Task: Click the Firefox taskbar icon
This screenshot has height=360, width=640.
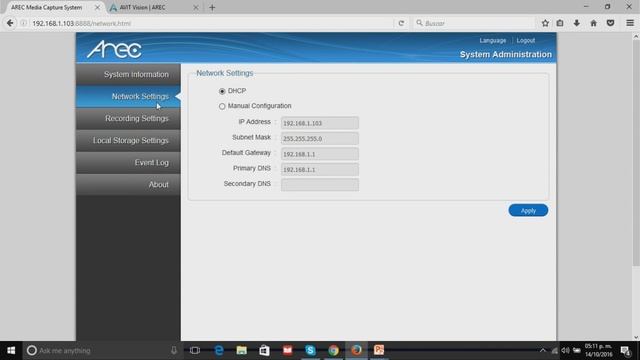Action: point(356,351)
